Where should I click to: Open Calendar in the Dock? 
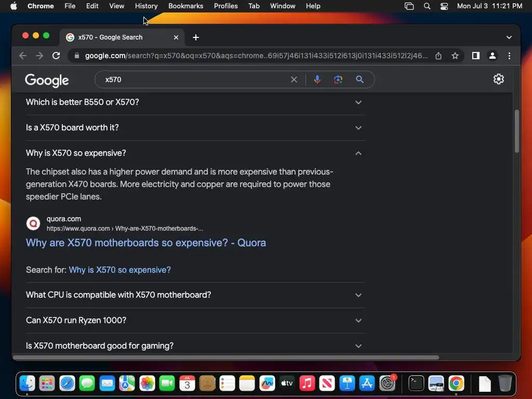tap(187, 383)
